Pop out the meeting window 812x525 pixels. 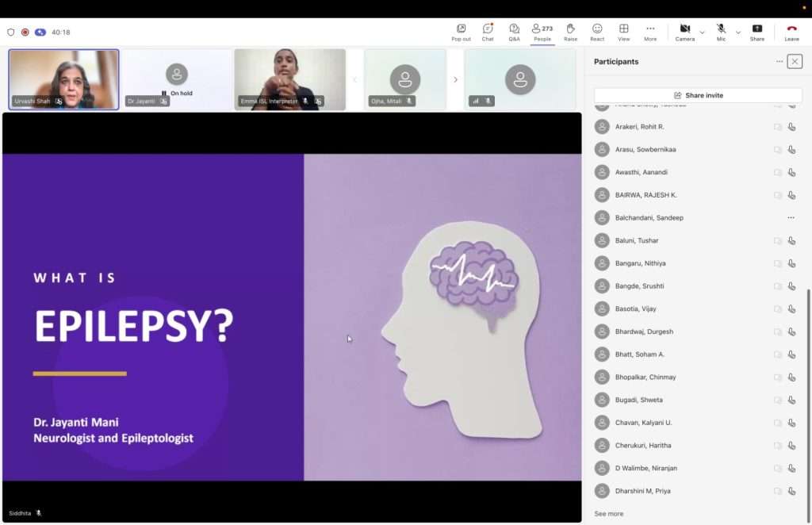[461, 32]
